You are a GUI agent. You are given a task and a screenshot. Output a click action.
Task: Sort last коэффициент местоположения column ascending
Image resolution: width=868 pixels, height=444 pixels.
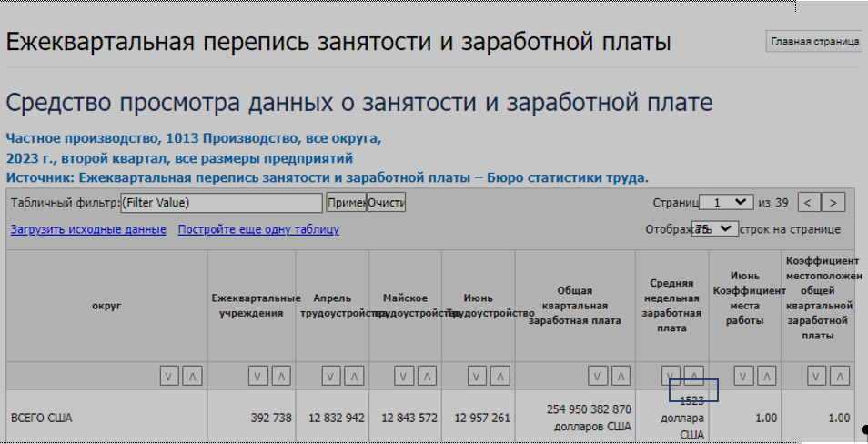coord(840,375)
